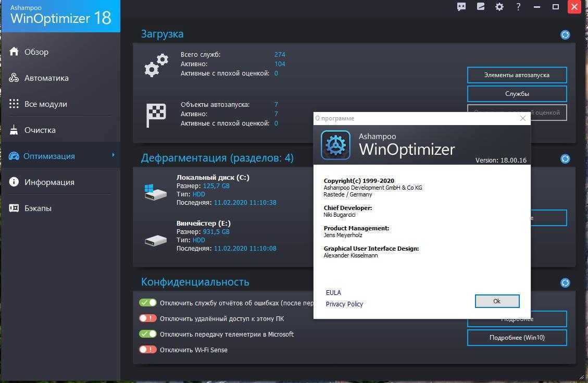
Task: Open Информация in sidebar
Action: (60, 182)
